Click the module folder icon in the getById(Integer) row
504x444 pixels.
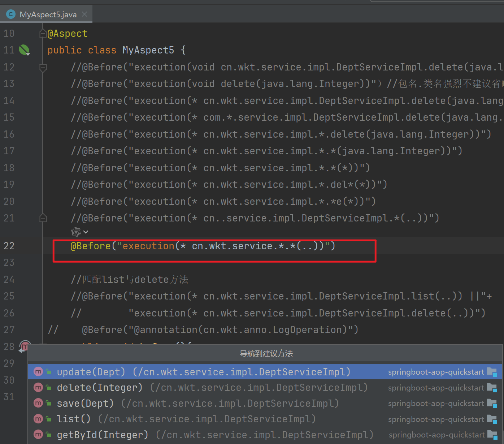pos(492,435)
